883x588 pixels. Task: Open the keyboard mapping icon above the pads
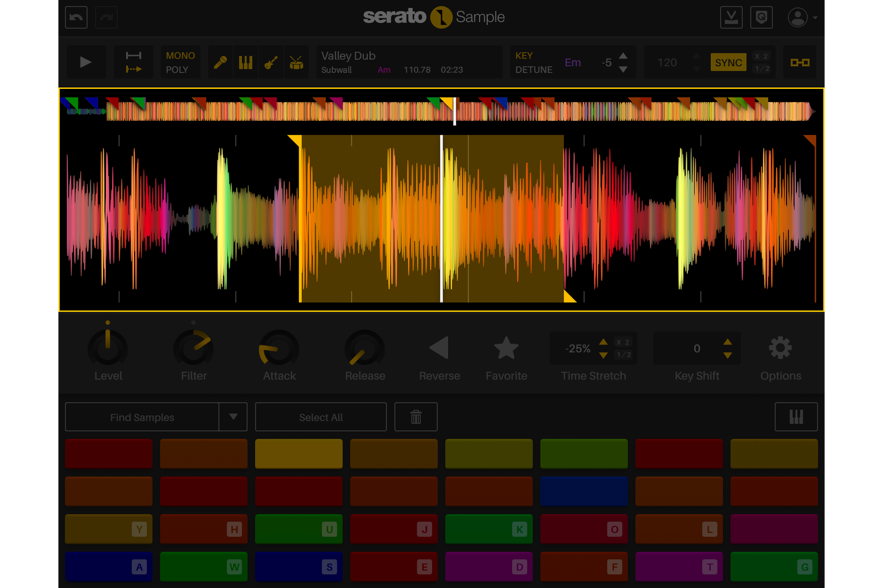[x=796, y=416]
